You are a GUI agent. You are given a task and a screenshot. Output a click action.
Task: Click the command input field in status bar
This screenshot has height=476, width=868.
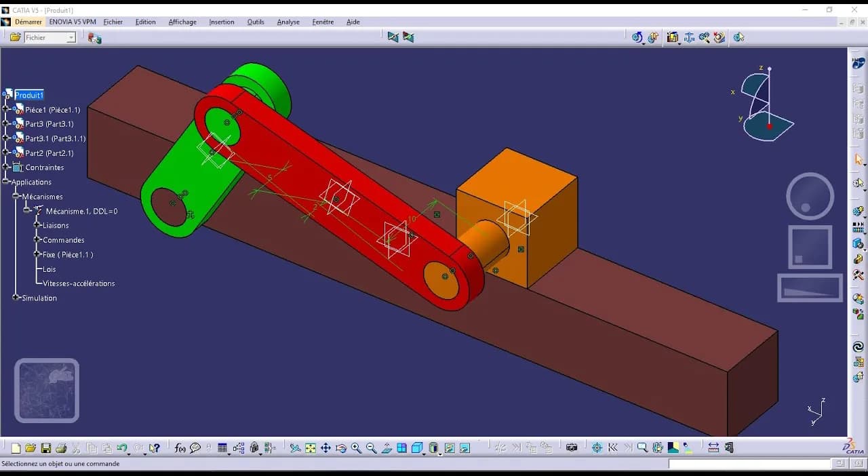749,464
